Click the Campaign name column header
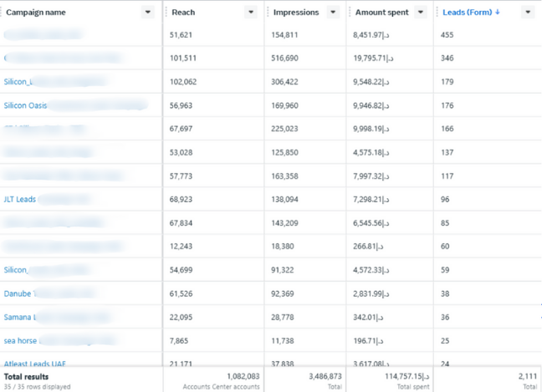542x392 pixels. click(36, 12)
